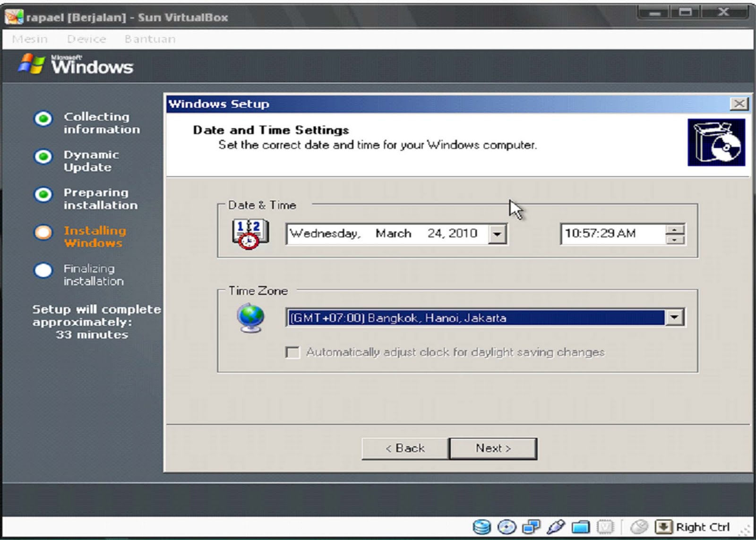Click the Collecting information step indicator
756x540 pixels.
pos(43,119)
